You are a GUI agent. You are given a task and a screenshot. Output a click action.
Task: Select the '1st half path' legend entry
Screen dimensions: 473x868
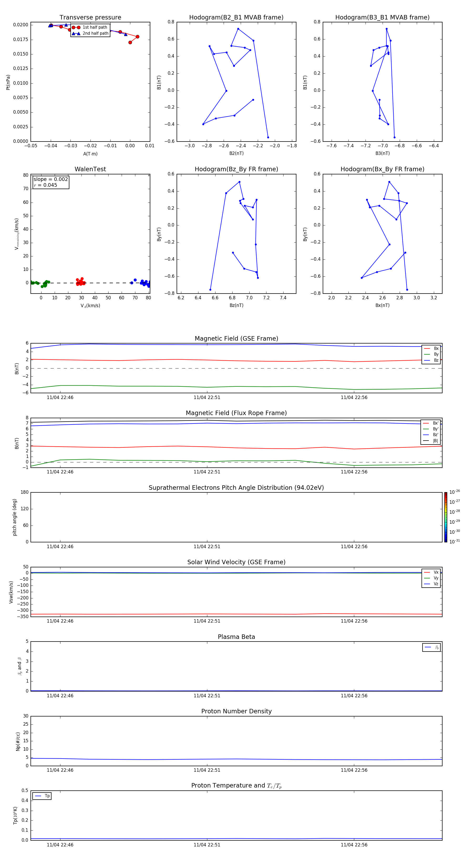click(90, 27)
